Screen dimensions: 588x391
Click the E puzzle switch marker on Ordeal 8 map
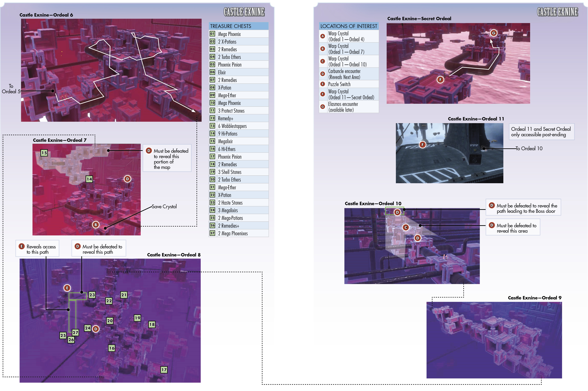[x=67, y=288]
